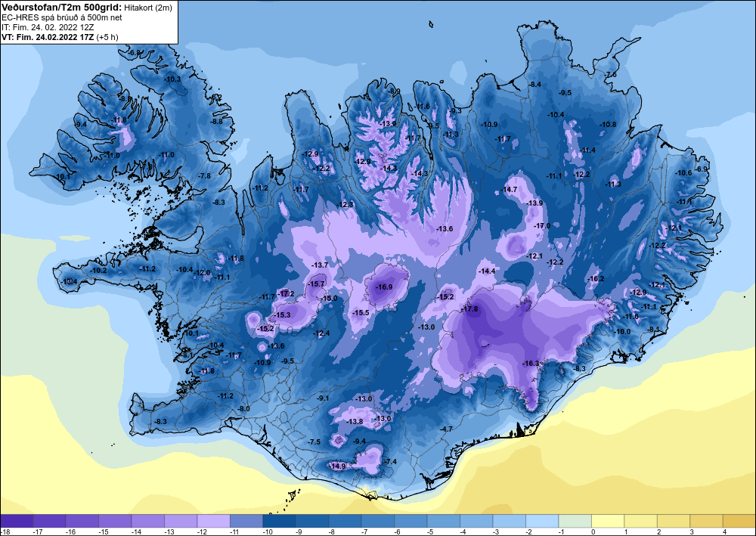Click the -7.4 temperature label
The image size is (756, 536).
pos(390,461)
